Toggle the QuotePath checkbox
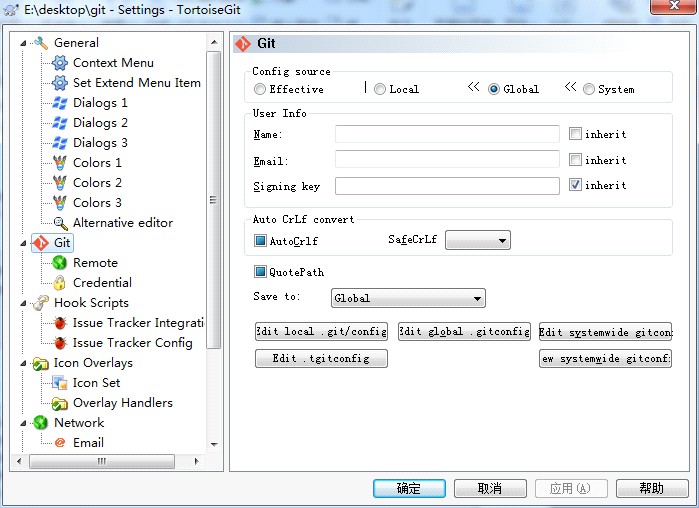Screen dimensions: 699x508 260,271
